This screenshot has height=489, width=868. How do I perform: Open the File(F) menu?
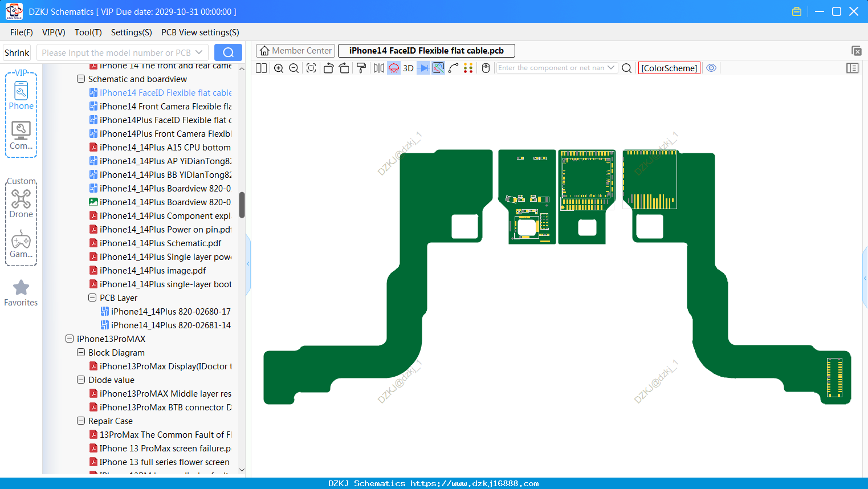pos(22,32)
